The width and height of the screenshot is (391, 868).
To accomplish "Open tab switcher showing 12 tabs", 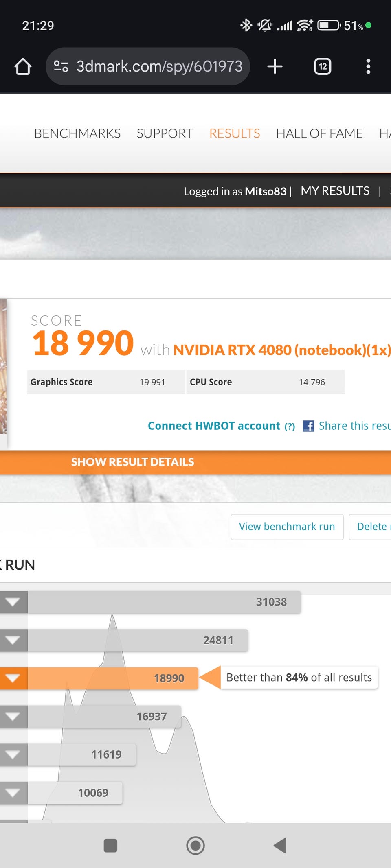I will (323, 66).
